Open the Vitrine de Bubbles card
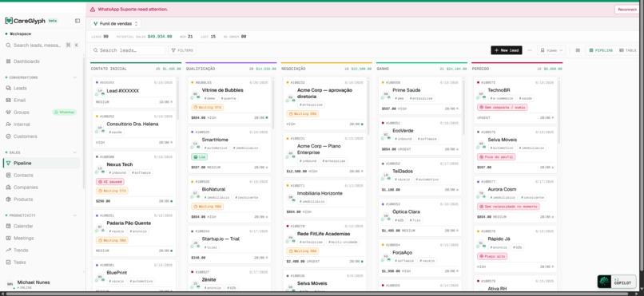This screenshot has height=296, width=644. pyautogui.click(x=229, y=100)
